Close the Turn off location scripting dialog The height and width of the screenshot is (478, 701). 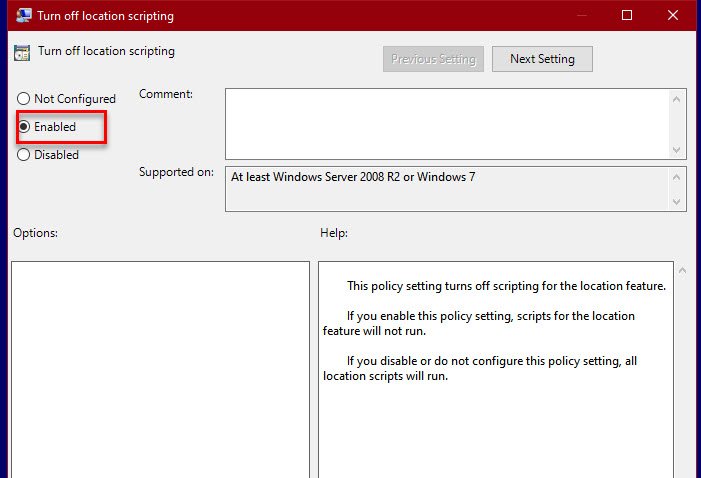[673, 15]
